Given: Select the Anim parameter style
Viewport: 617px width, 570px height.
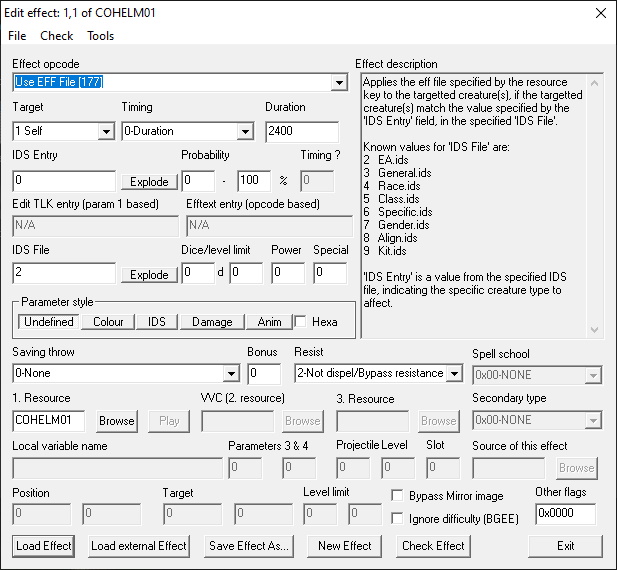Looking at the screenshot, I should pyautogui.click(x=269, y=322).
